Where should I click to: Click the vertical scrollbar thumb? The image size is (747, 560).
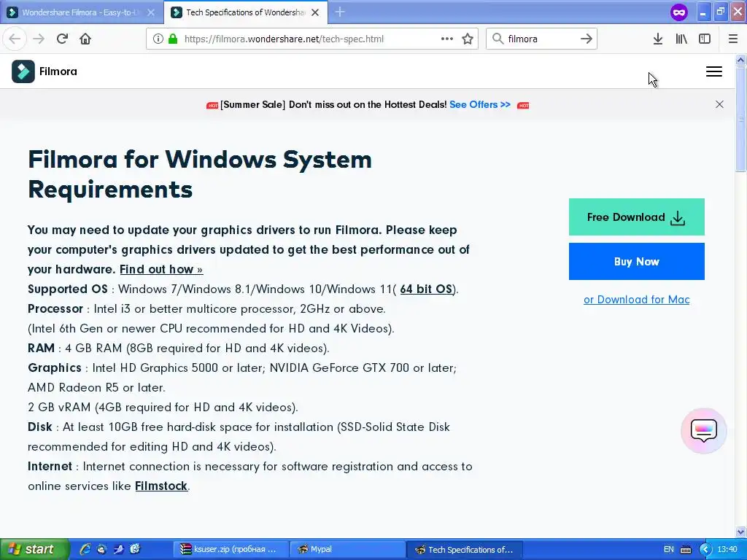point(740,119)
